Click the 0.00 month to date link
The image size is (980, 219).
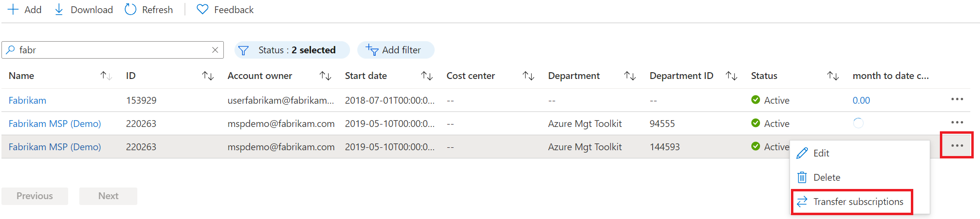[x=861, y=100]
